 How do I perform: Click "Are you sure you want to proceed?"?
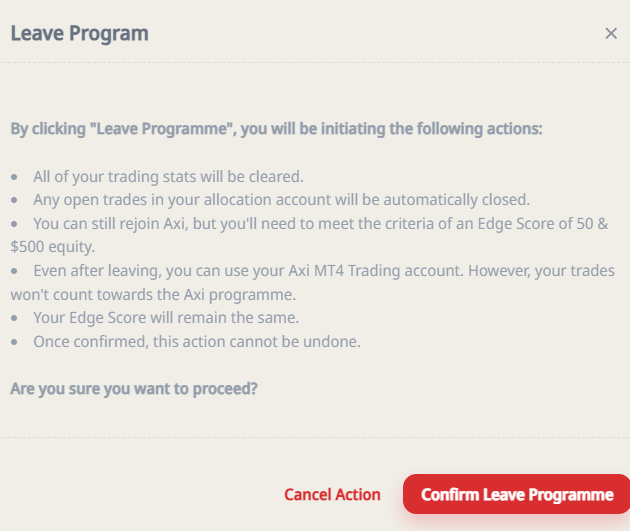click(134, 388)
